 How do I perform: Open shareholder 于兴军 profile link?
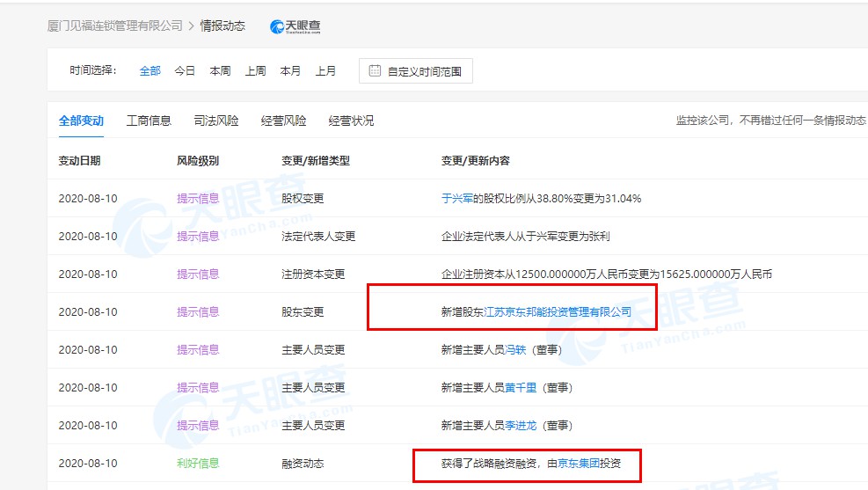coord(457,199)
